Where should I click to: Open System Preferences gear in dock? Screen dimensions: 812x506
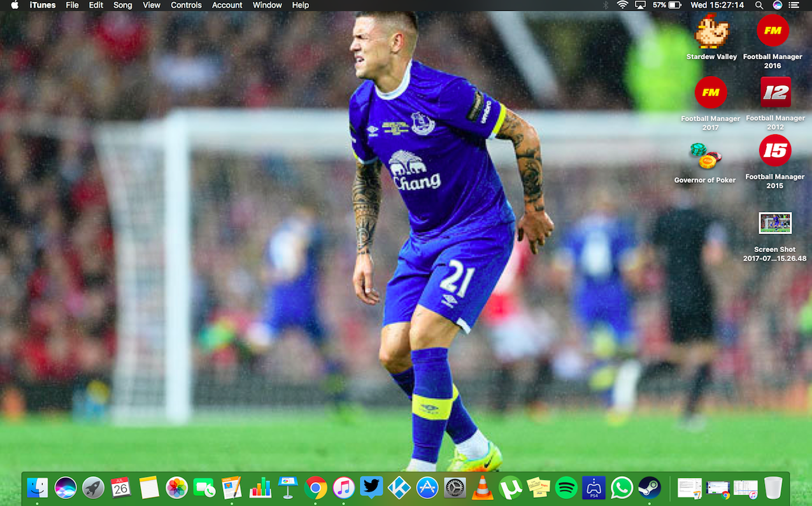click(455, 488)
